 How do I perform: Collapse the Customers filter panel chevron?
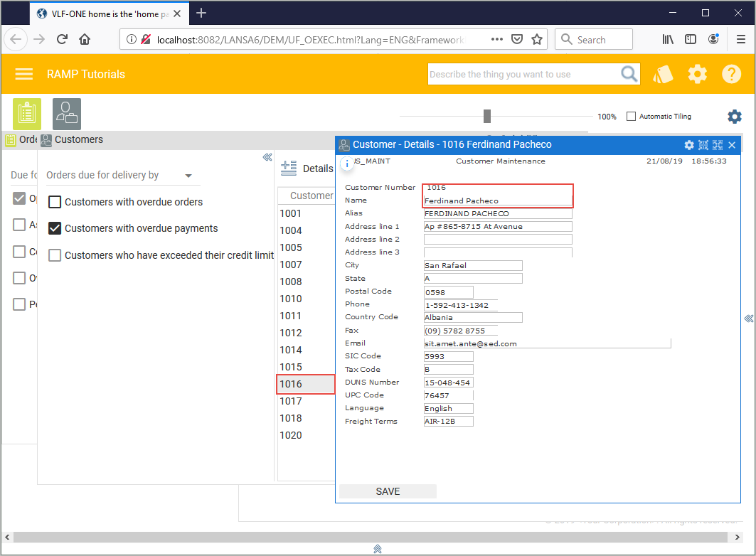(267, 157)
